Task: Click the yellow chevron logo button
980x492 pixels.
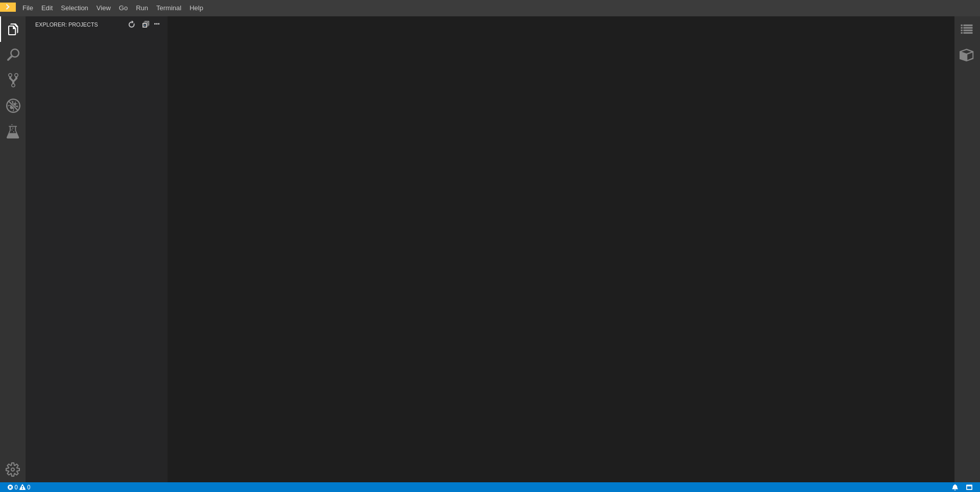Action: 8,7
